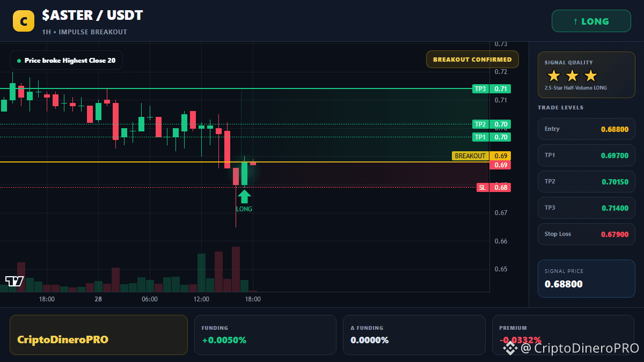
Task: Click the first signal quality star
Action: point(554,76)
